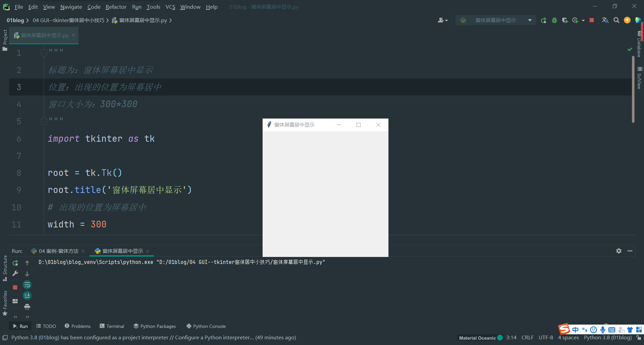
Task: Open the run configuration dropdown
Action: click(x=496, y=20)
